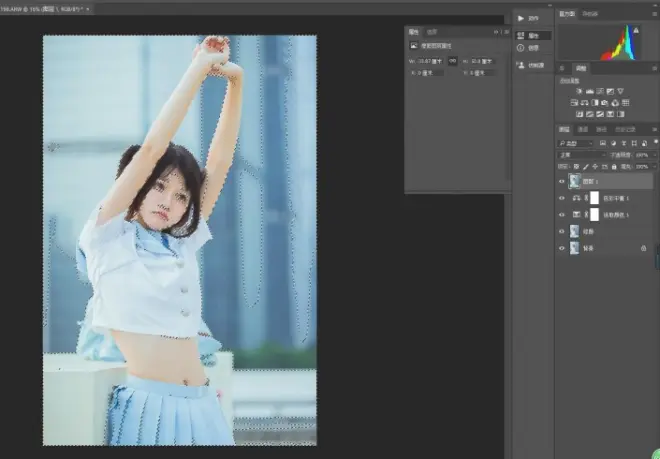Open the Info panel icon

pos(521,48)
